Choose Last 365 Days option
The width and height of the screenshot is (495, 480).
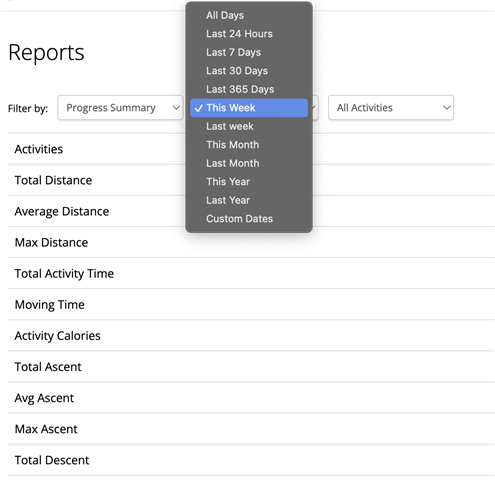(x=249, y=89)
